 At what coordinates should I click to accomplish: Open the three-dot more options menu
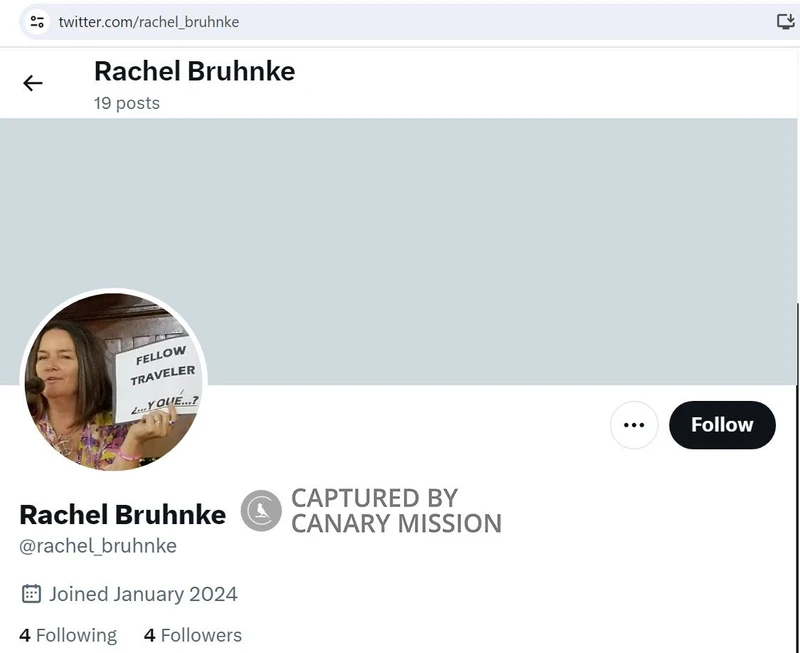click(634, 424)
